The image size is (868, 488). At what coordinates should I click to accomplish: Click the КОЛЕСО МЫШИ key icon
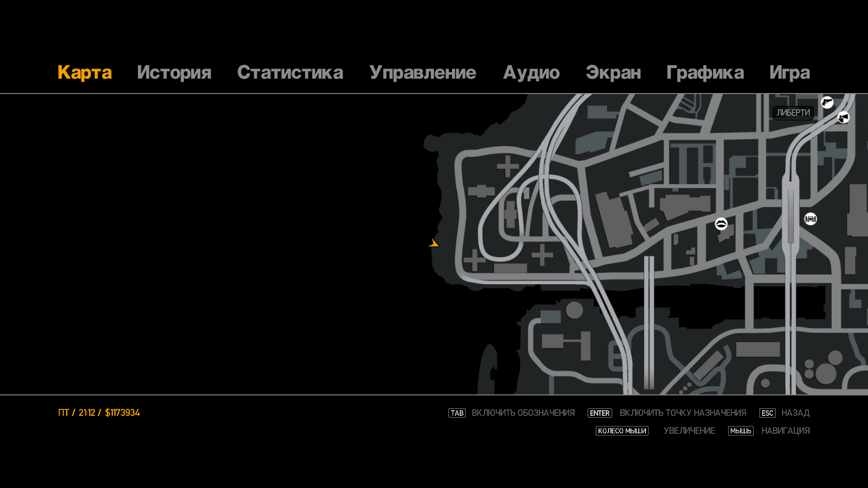(x=622, y=431)
